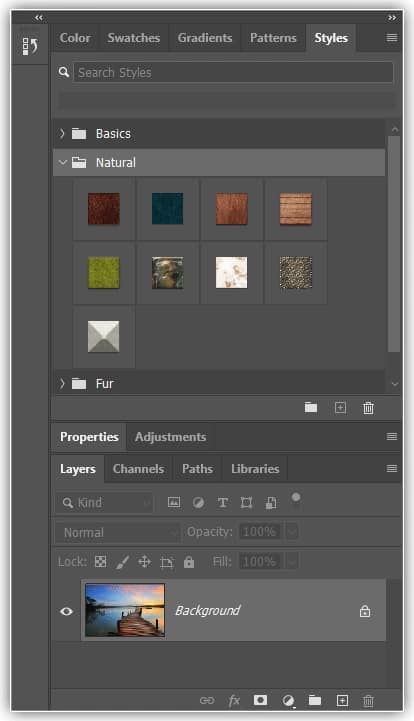
Task: Switch to the Channels tab
Action: (x=138, y=469)
